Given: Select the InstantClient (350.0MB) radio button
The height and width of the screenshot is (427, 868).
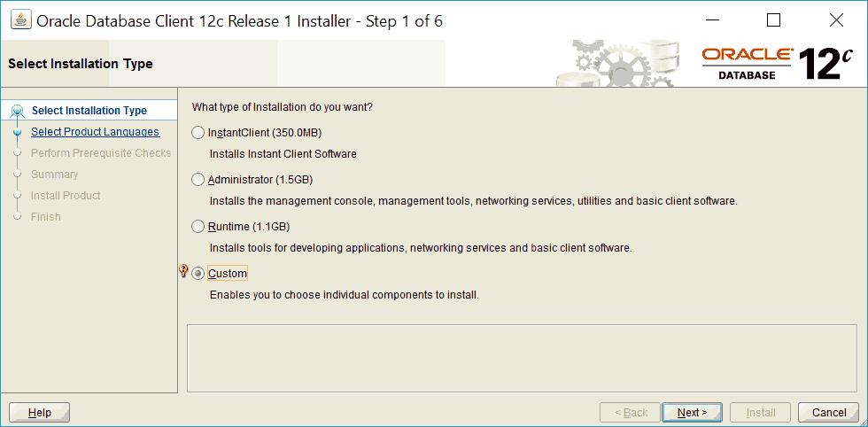Looking at the screenshot, I should coord(198,133).
